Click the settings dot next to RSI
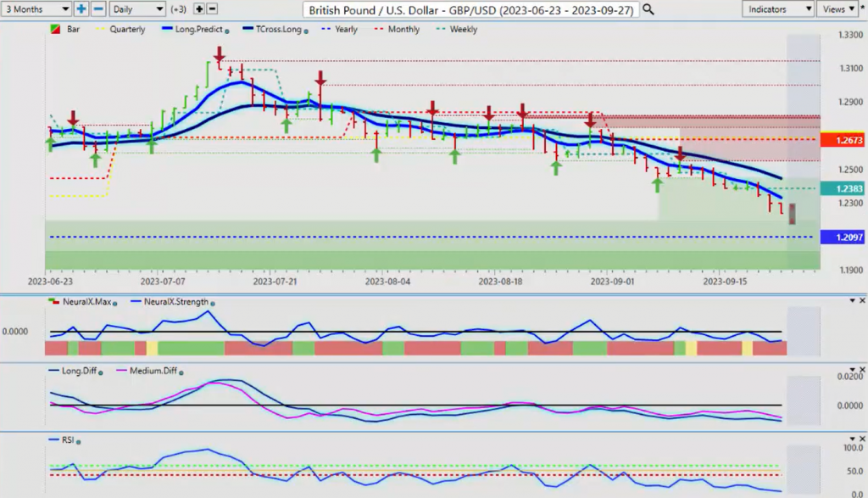The width and height of the screenshot is (868, 498). (78, 442)
